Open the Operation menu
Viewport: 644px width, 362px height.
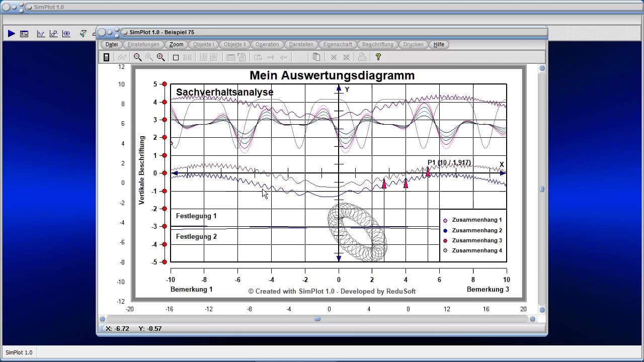click(267, 44)
